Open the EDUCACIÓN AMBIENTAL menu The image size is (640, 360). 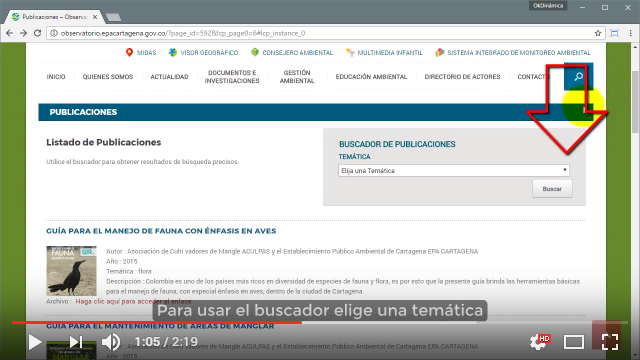pyautogui.click(x=371, y=77)
